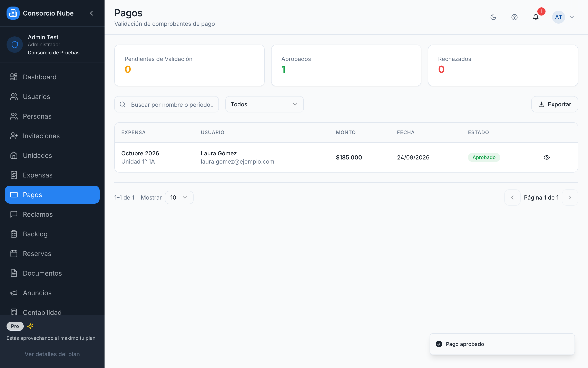Click the Anuncios megaphone icon
Image resolution: width=588 pixels, height=368 pixels.
[14, 293]
